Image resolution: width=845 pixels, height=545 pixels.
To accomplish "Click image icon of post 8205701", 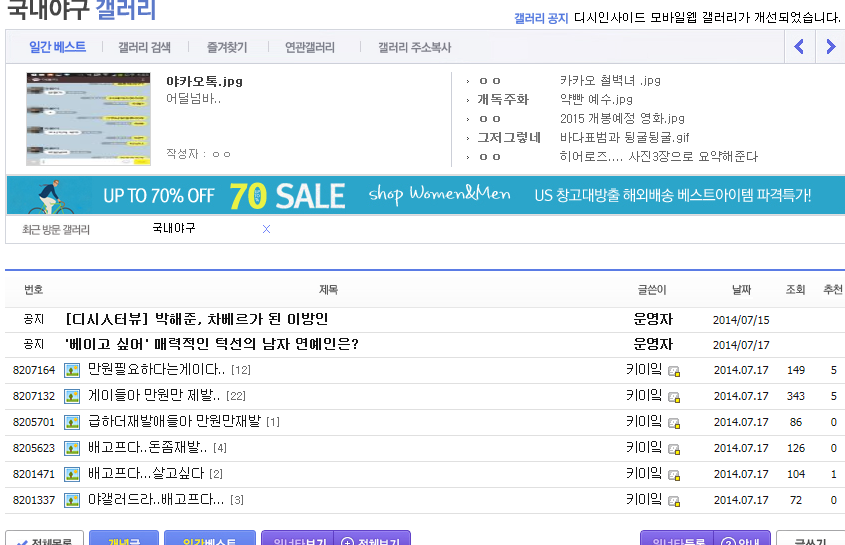I will (x=72, y=422).
